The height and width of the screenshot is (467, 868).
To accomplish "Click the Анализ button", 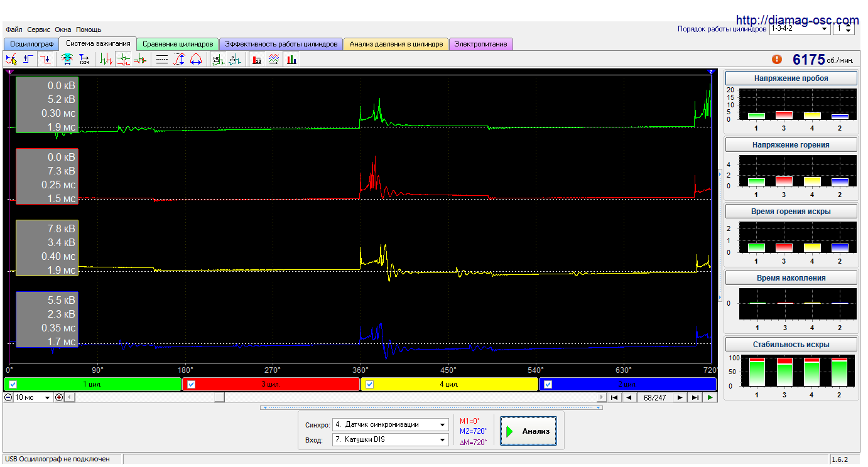I will click(x=528, y=431).
